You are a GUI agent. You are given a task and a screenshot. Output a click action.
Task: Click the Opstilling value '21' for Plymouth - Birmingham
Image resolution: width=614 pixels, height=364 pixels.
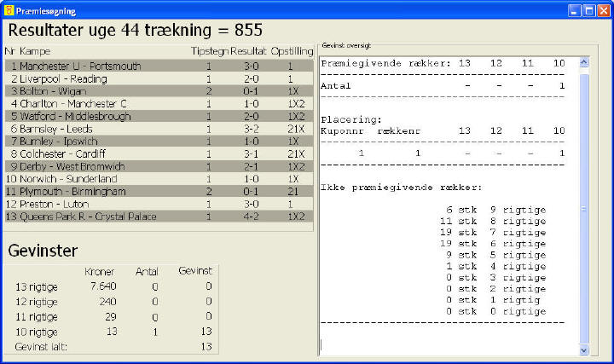click(293, 192)
